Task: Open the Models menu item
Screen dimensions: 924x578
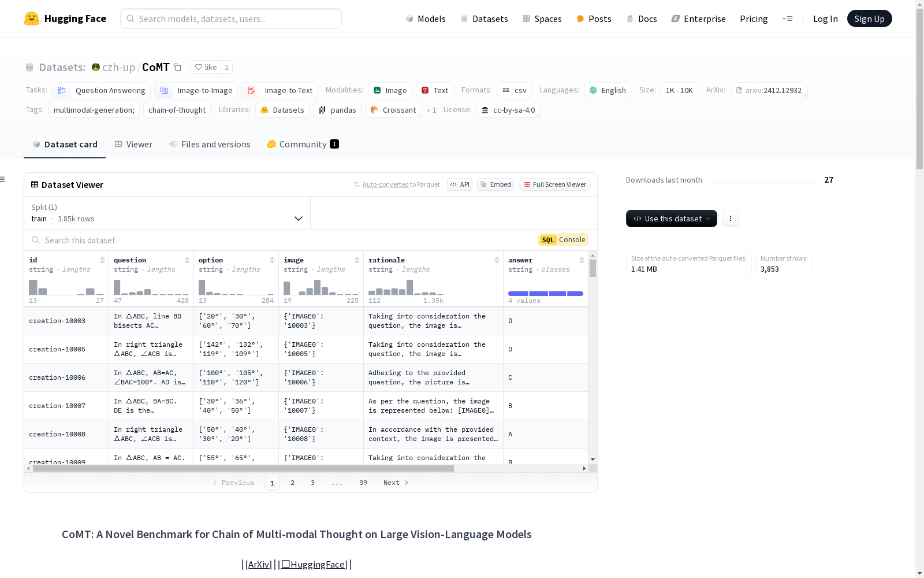Action: (x=426, y=18)
